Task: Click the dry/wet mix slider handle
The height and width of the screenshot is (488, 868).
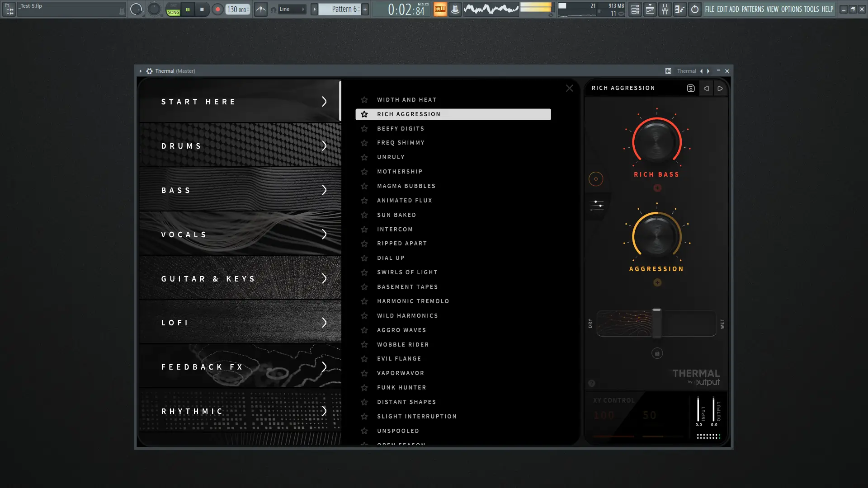Action: [x=656, y=323]
